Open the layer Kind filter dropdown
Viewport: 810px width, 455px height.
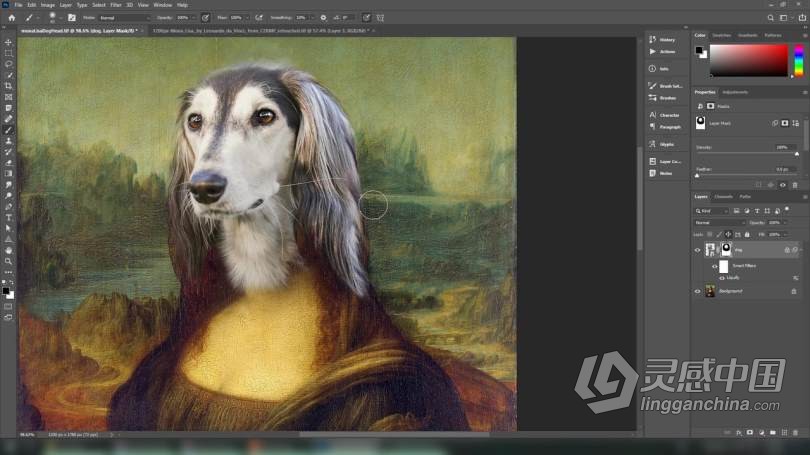point(711,211)
